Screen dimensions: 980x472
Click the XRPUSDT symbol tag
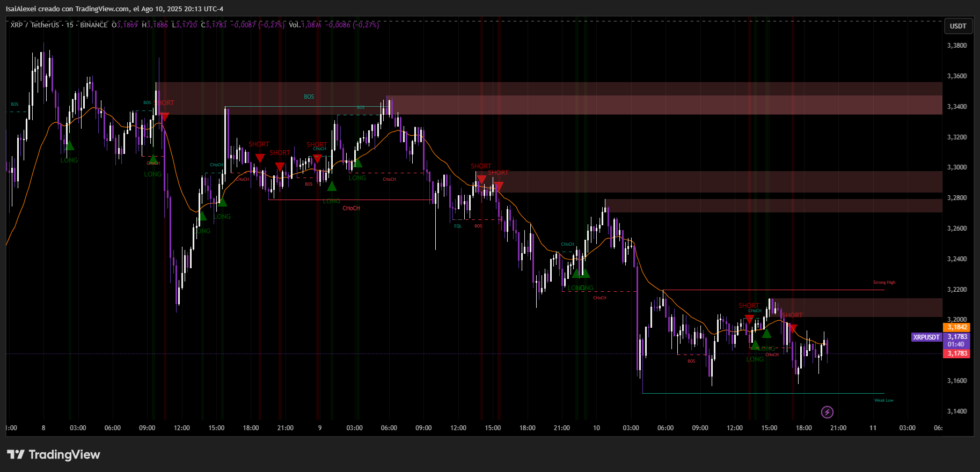(x=926, y=337)
